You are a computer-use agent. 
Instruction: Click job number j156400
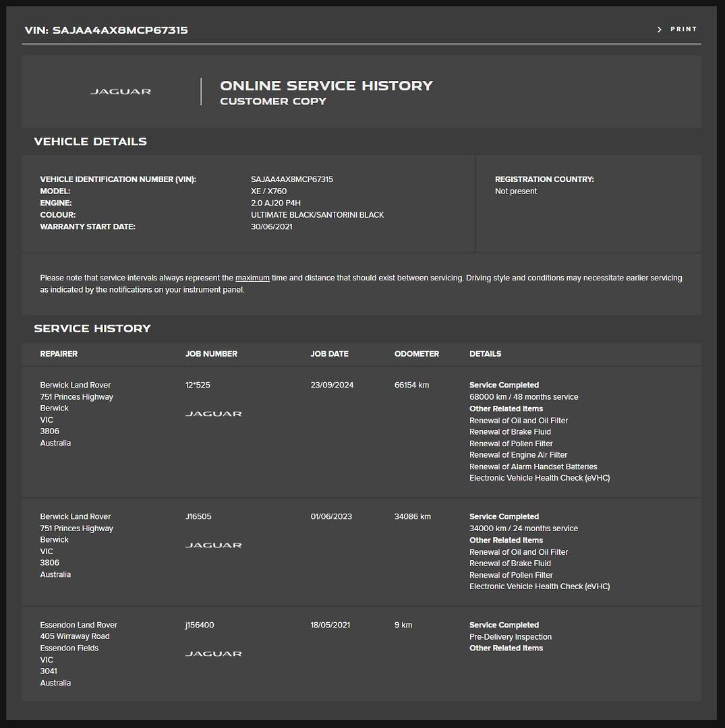tap(200, 625)
